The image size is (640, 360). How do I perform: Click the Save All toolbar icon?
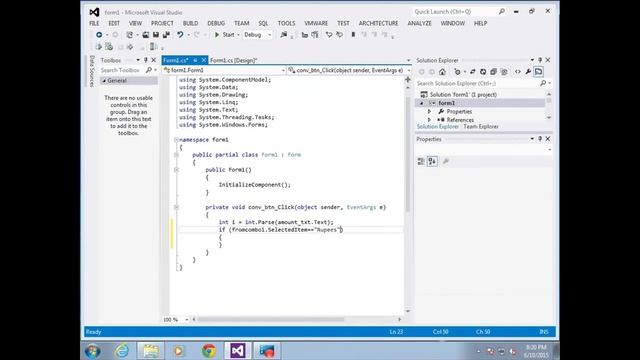(x=166, y=35)
